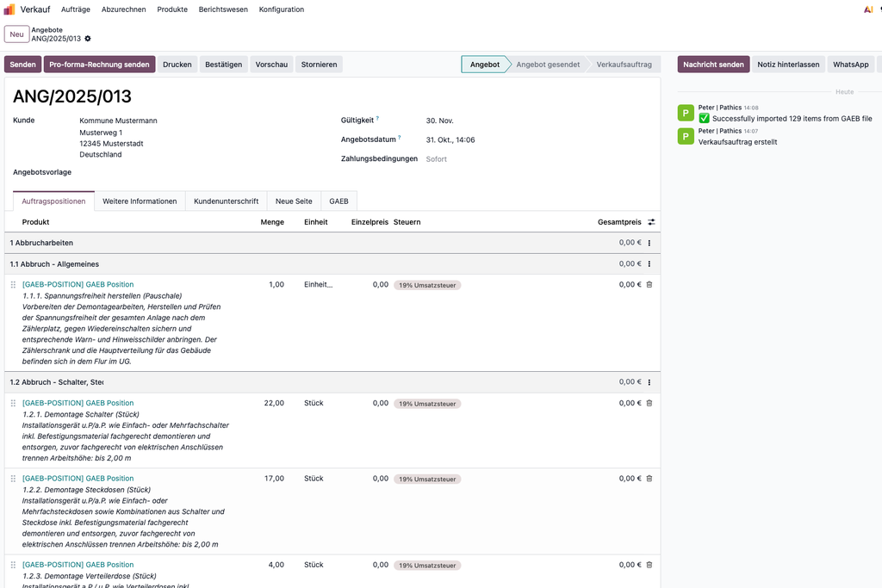Open the Berichtswesen menu
The image size is (882, 588).
223,9
